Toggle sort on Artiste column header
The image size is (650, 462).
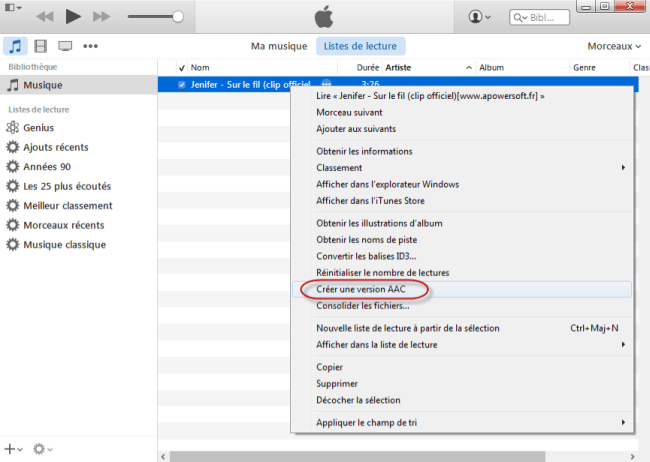[429, 68]
